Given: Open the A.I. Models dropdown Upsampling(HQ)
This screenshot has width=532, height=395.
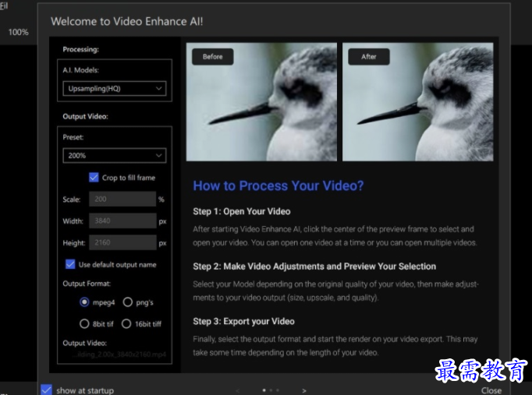Looking at the screenshot, I should coord(115,89).
